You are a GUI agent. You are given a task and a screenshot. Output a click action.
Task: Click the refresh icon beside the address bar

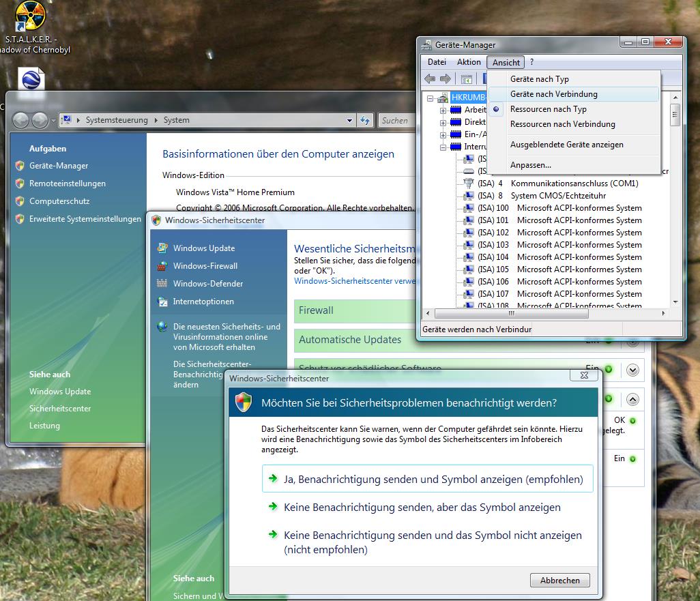pyautogui.click(x=365, y=120)
